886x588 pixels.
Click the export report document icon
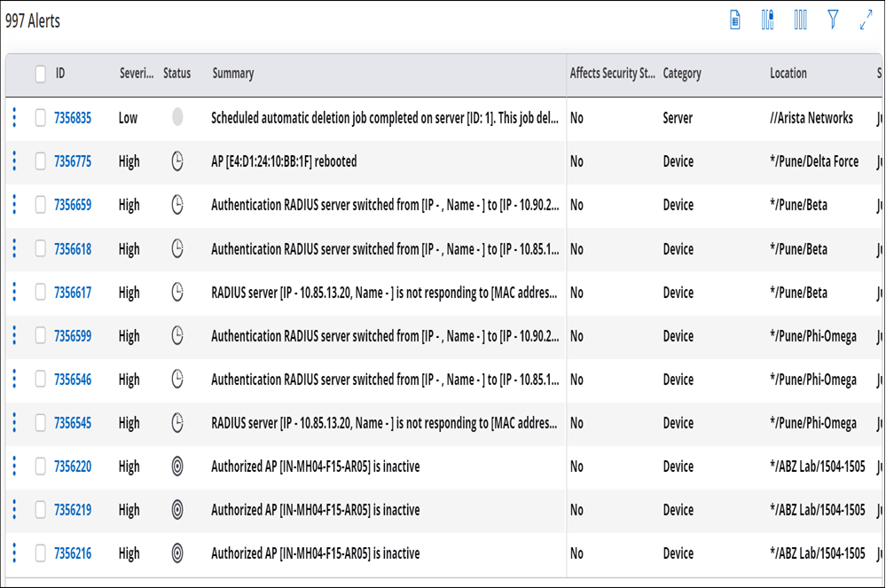pyautogui.click(x=734, y=20)
